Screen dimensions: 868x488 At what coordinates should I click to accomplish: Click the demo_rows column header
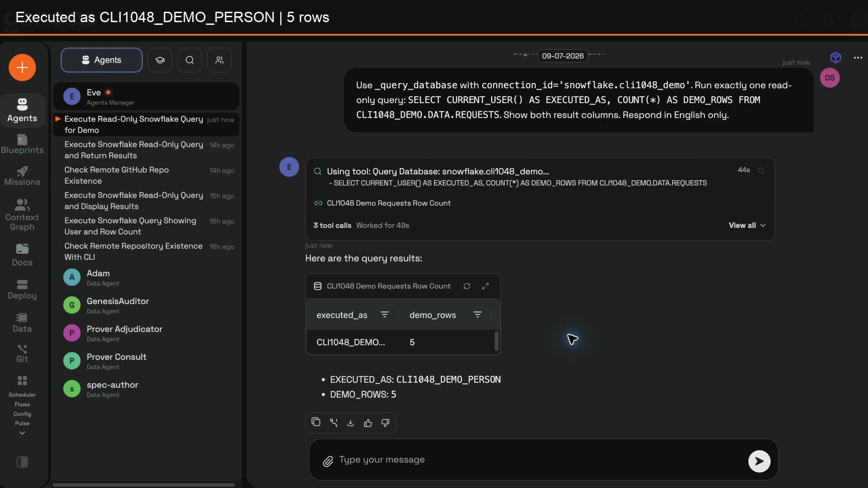433,315
